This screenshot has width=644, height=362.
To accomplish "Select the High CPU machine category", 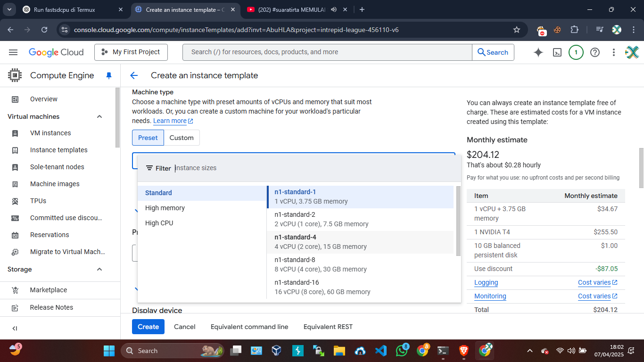I will 202,223.
